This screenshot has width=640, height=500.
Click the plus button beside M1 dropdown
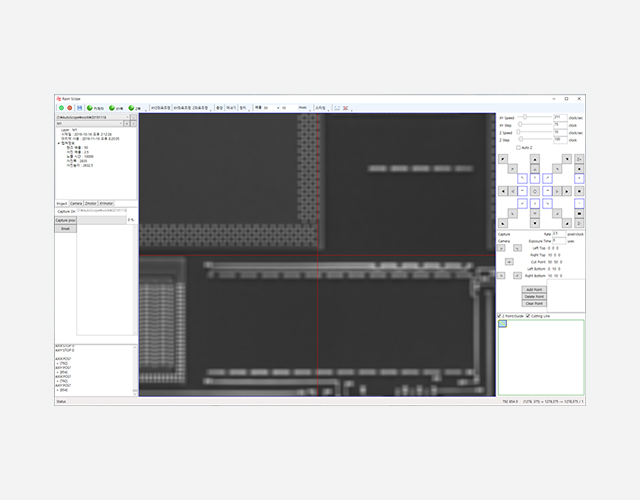[127, 123]
